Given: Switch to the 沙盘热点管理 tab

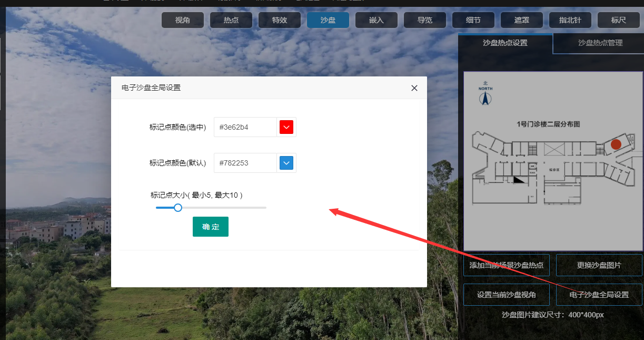Looking at the screenshot, I should tap(600, 43).
